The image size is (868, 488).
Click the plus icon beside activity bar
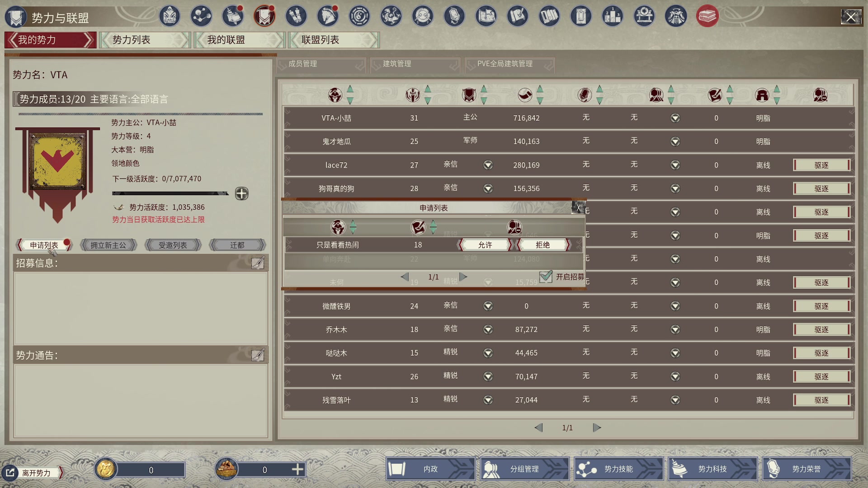pyautogui.click(x=241, y=194)
